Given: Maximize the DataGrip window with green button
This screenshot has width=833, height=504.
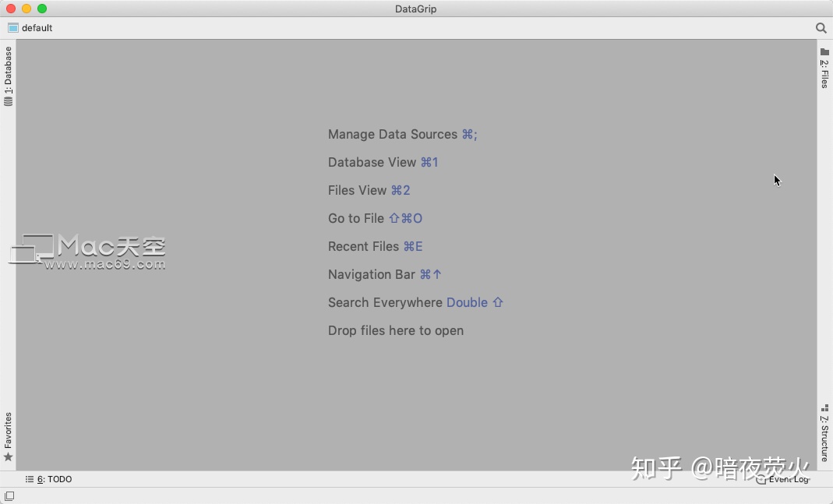Looking at the screenshot, I should click(x=42, y=9).
